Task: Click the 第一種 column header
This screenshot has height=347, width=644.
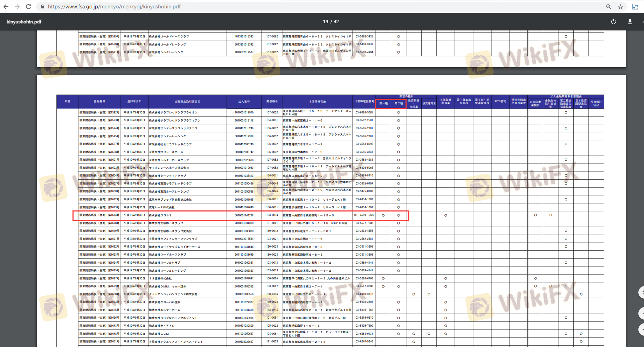Action: pyautogui.click(x=383, y=104)
